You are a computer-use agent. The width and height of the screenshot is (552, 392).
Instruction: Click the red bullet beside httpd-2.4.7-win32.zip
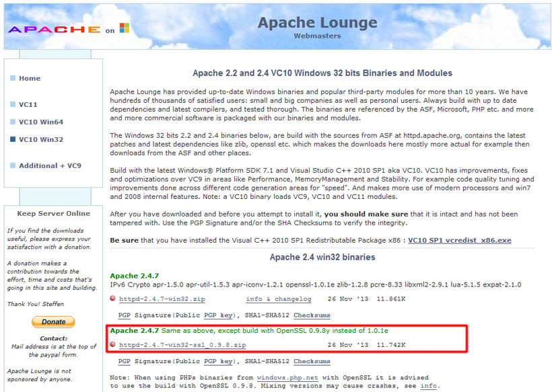(x=112, y=299)
